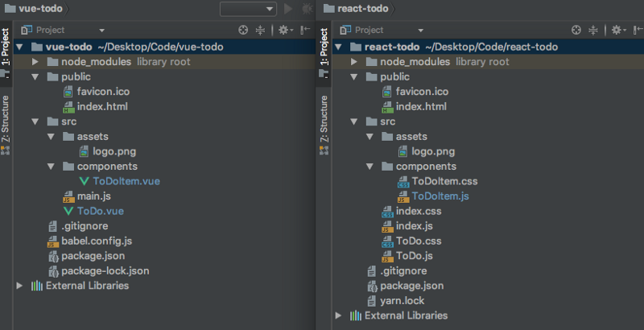Collapse the public folder in vue-todo tree
Screen dimensions: 644x330
[x=35, y=77]
